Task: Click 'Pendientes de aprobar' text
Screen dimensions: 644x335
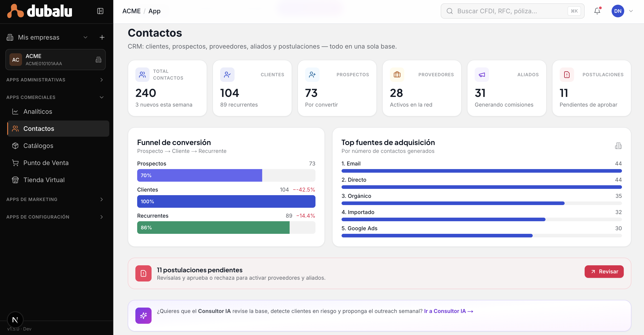Action: [x=588, y=105]
